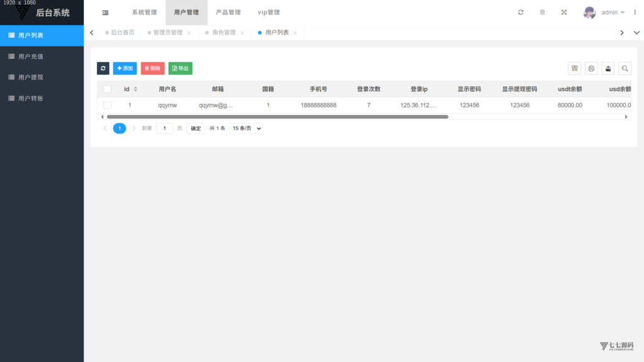
Task: Check the row checkbox for qqymw
Action: click(107, 105)
